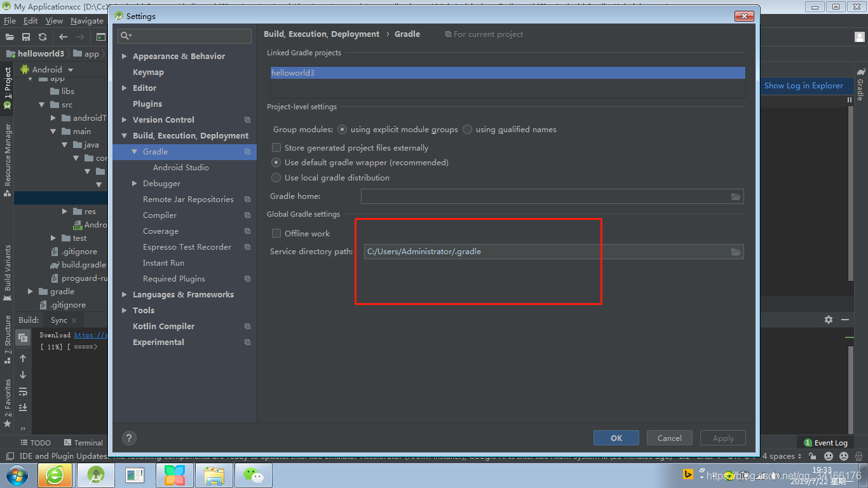Select using qualified names radio
This screenshot has height=488, width=868.
click(468, 130)
